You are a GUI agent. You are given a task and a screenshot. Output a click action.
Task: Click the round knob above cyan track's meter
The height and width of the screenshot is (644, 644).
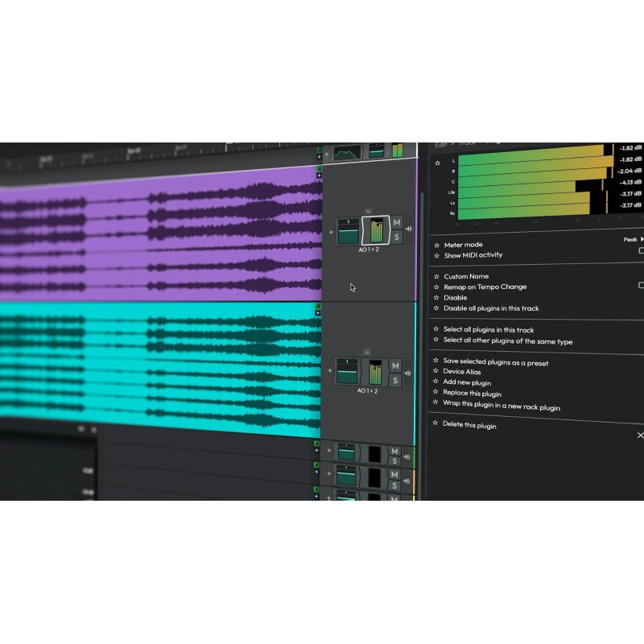click(367, 353)
